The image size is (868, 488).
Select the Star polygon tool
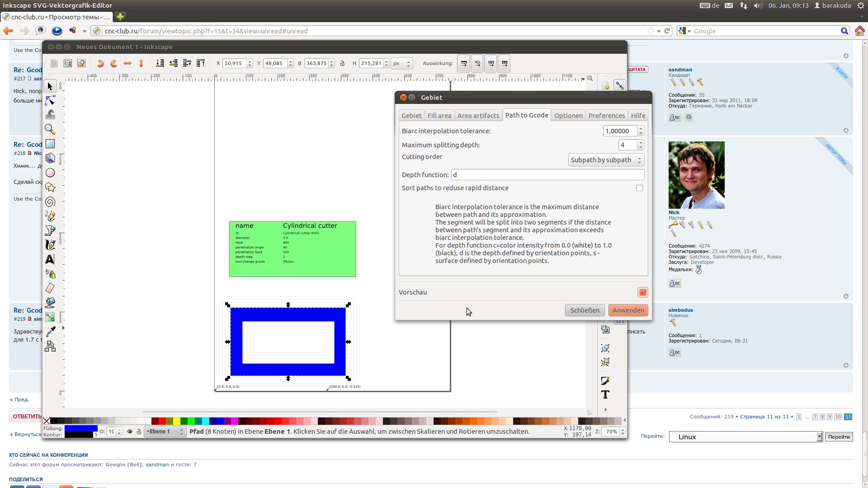(50, 187)
